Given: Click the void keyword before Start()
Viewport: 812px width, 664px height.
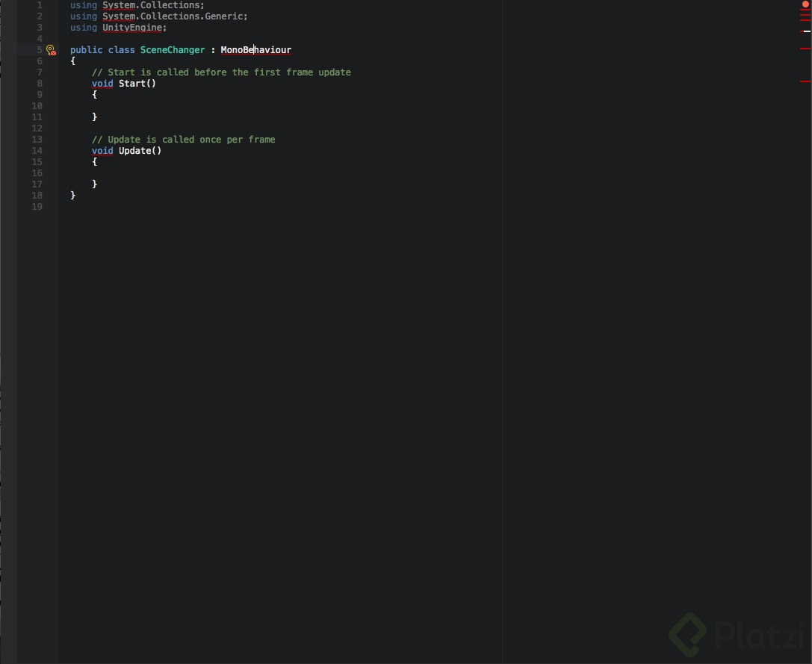Looking at the screenshot, I should pyautogui.click(x=102, y=84).
